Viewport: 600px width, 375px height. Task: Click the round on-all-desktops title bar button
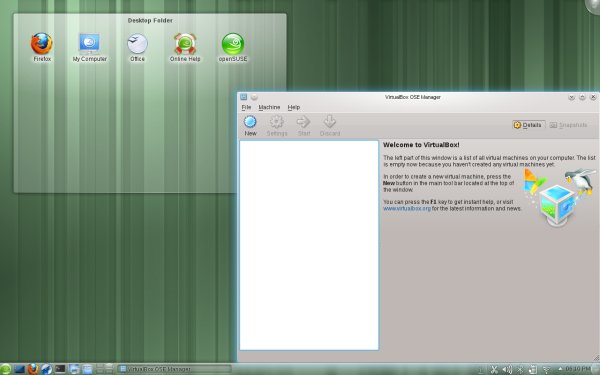tap(254, 97)
